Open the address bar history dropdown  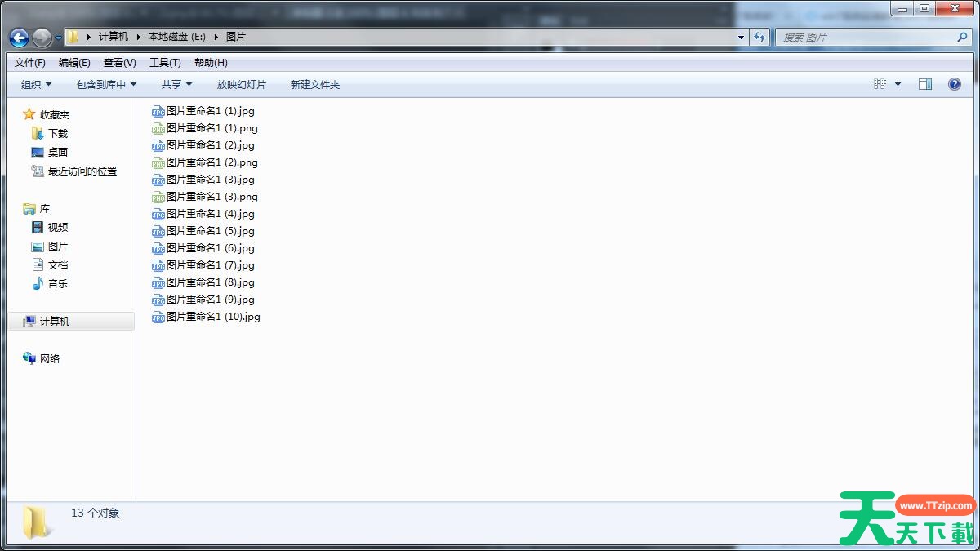tap(741, 37)
